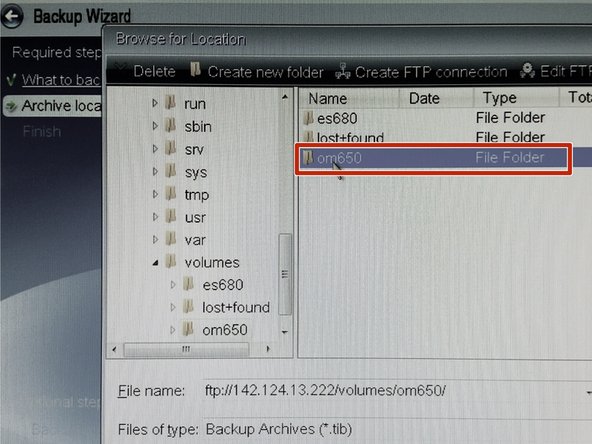Go back with the Backup Wizard arrow

click(12, 16)
